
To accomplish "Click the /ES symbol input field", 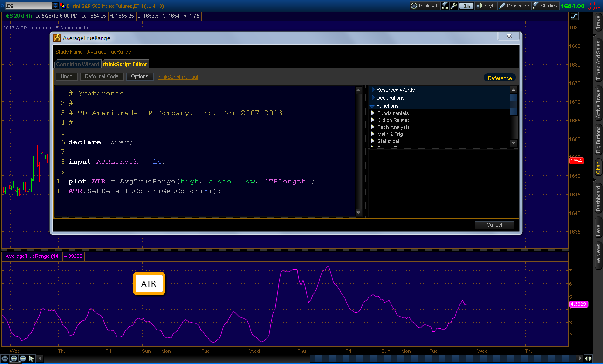I will click(27, 6).
